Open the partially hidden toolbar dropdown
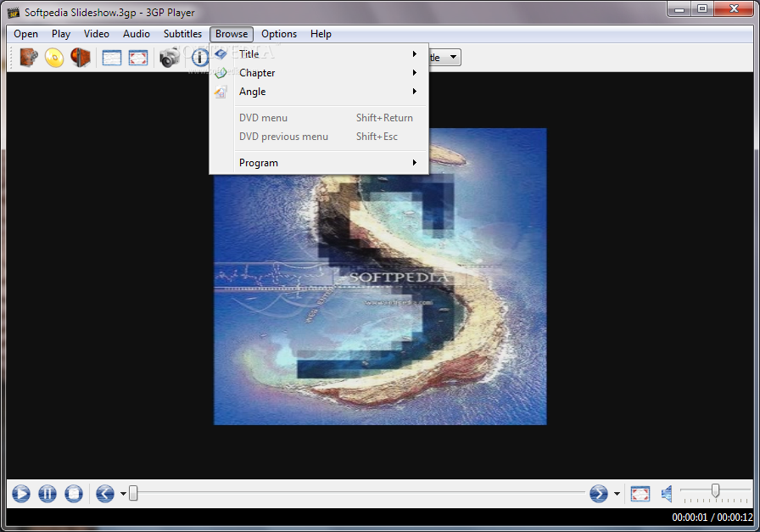Image resolution: width=760 pixels, height=532 pixels. coord(444,57)
